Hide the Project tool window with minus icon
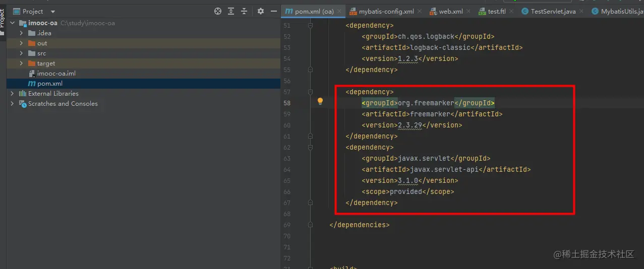 tap(274, 11)
